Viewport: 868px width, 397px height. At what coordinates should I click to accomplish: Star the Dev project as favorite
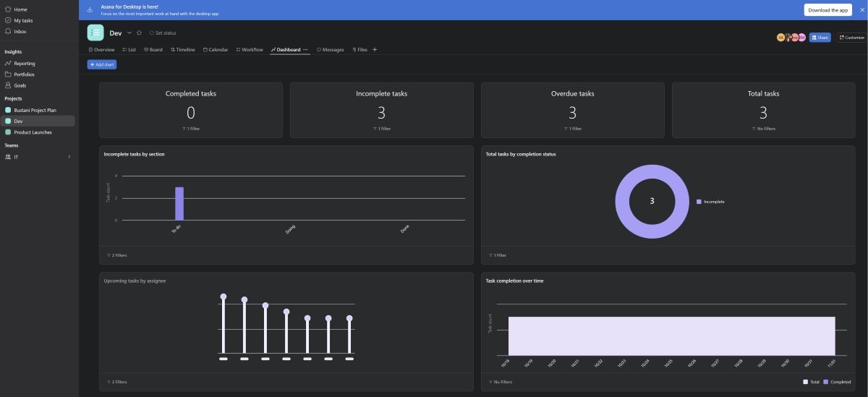(139, 33)
